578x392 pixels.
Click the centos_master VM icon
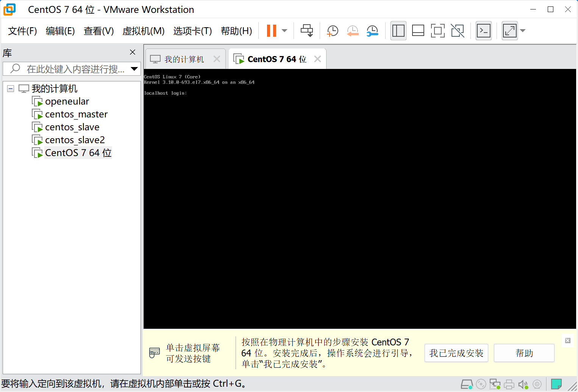tap(37, 114)
